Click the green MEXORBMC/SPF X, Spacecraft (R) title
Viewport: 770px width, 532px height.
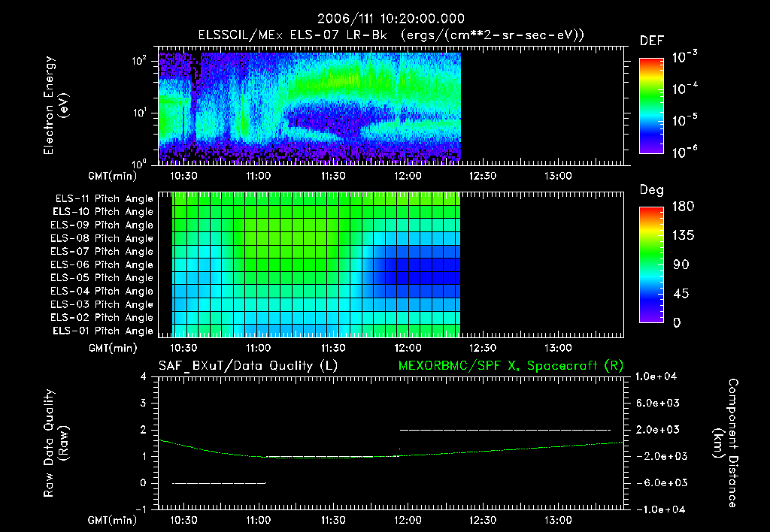click(511, 366)
